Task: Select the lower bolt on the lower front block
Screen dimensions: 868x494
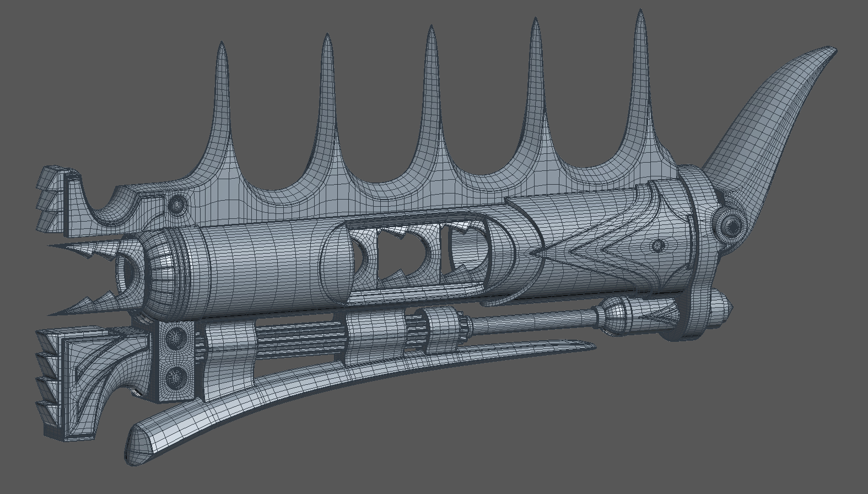Action: point(176,378)
